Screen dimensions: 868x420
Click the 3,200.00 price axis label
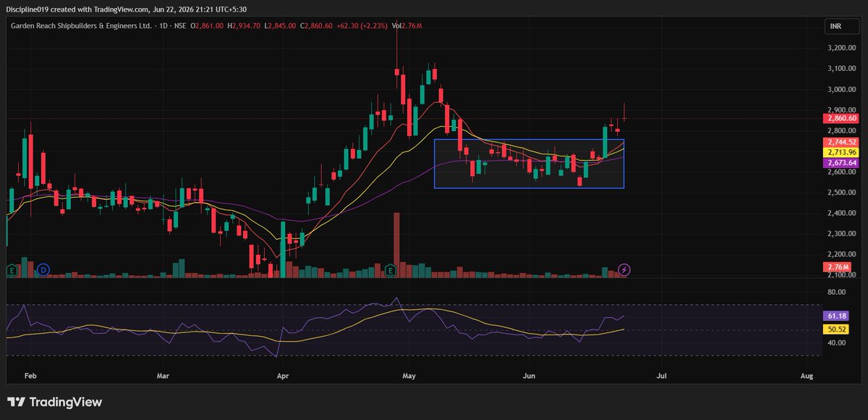[x=843, y=49]
